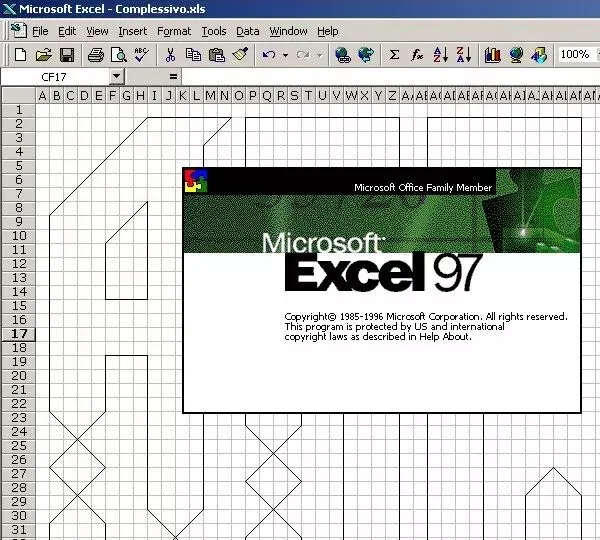This screenshot has width=600, height=540.
Task: Open the Insert menu
Action: pyautogui.click(x=132, y=31)
